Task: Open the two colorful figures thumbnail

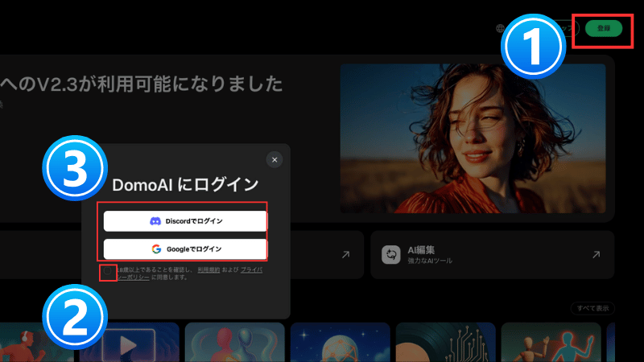Action: point(234,343)
